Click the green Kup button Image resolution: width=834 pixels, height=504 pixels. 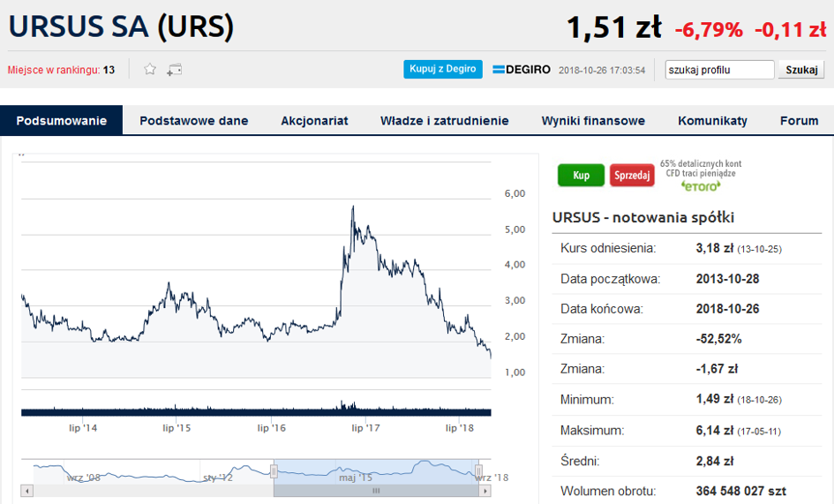(x=581, y=175)
